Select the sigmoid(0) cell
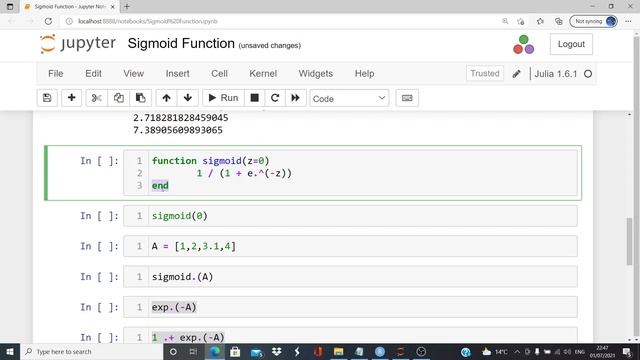 350,216
